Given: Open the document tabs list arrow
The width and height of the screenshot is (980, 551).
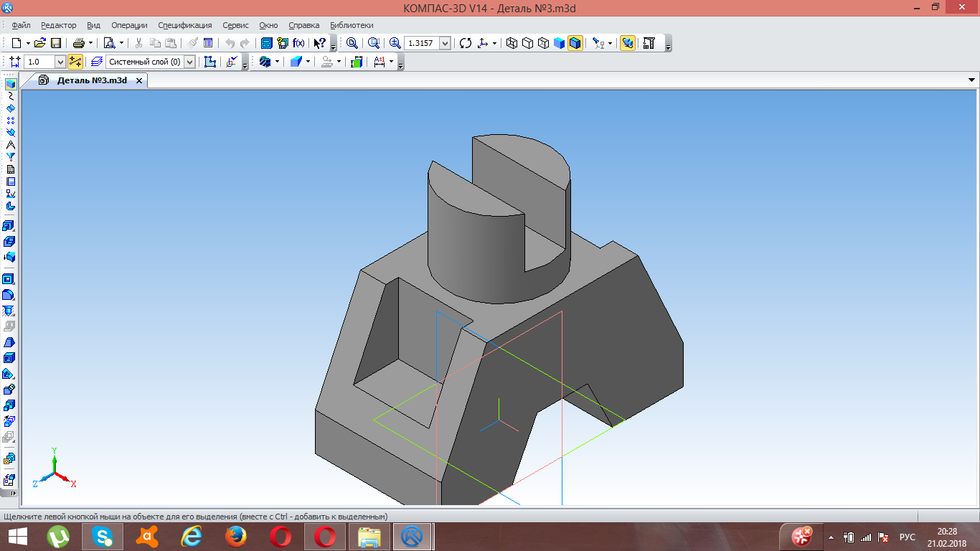Looking at the screenshot, I should [x=972, y=80].
